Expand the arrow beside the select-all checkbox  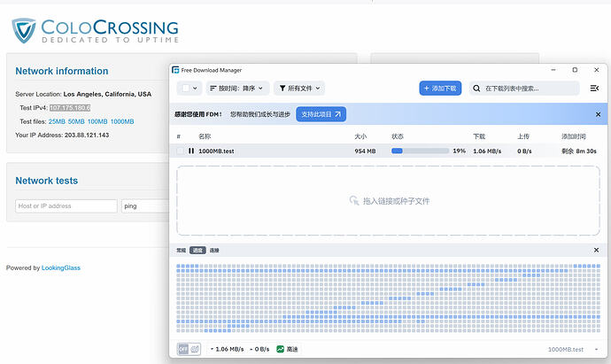pos(195,88)
